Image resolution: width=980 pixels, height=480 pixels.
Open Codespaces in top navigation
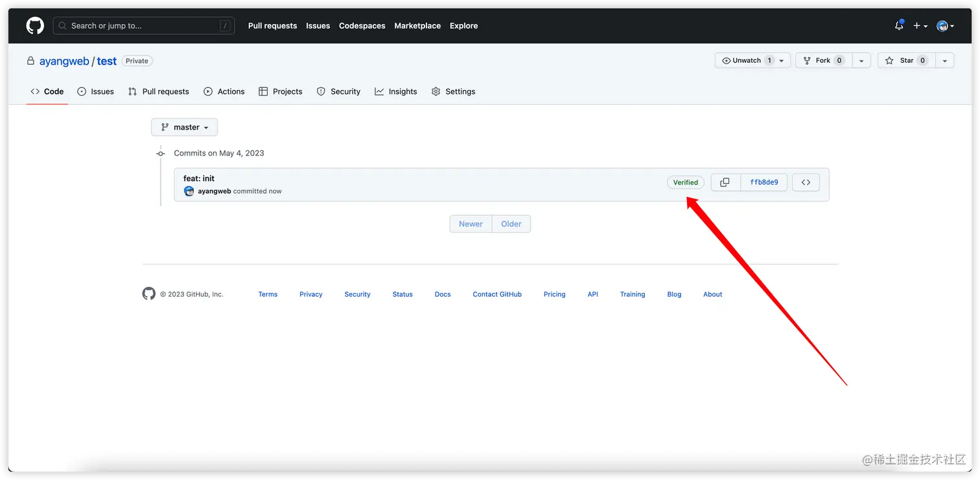point(362,26)
